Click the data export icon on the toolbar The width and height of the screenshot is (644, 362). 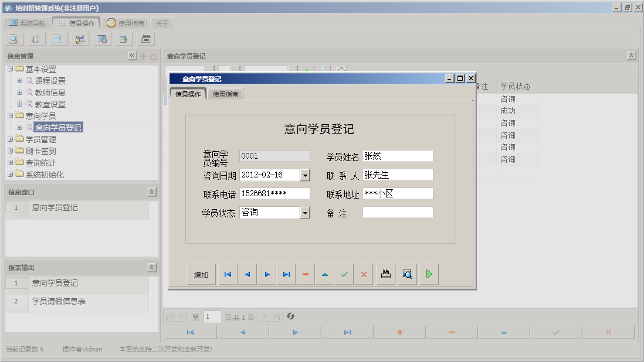point(123,39)
